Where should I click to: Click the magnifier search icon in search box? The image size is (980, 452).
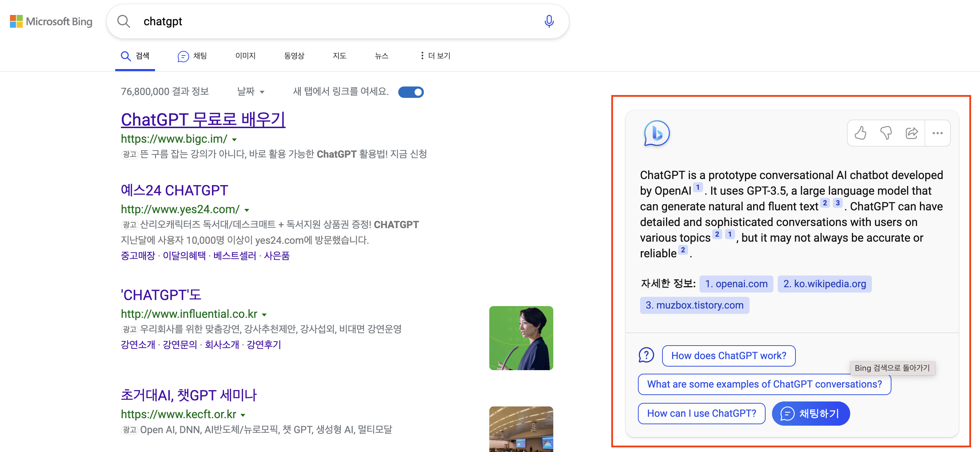tap(124, 21)
